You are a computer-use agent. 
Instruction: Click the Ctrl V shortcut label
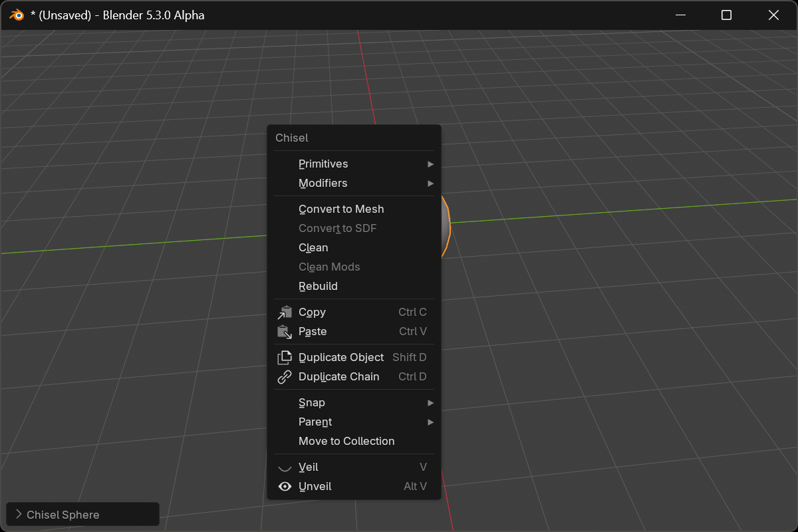(x=413, y=331)
